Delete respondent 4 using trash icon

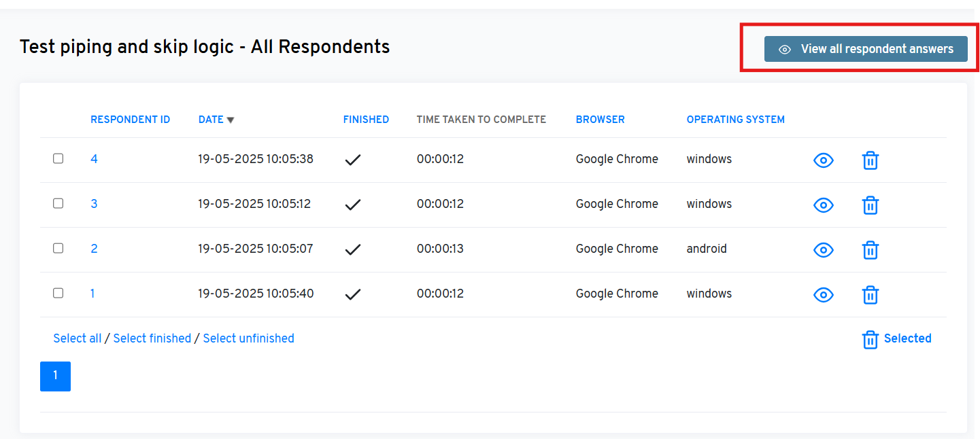pos(870,160)
